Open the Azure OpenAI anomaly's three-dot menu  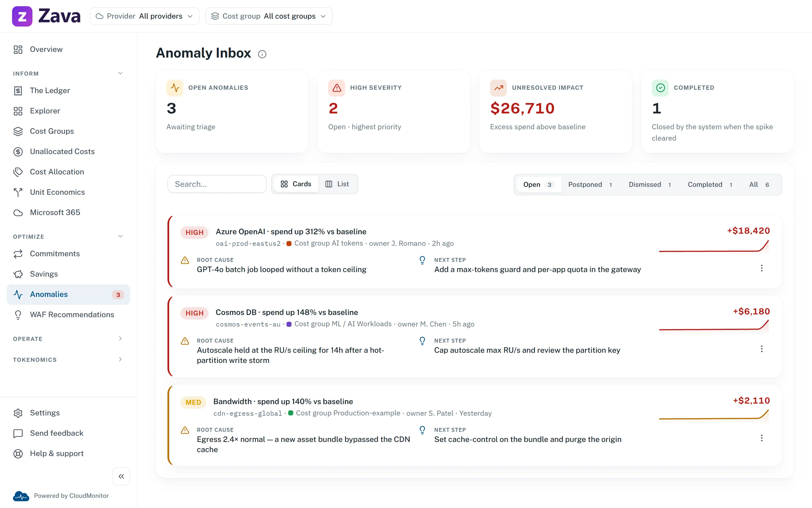coord(762,268)
